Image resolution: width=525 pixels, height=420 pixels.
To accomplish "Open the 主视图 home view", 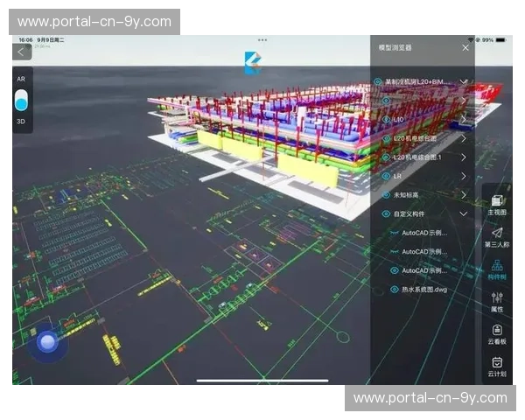I will [496, 205].
